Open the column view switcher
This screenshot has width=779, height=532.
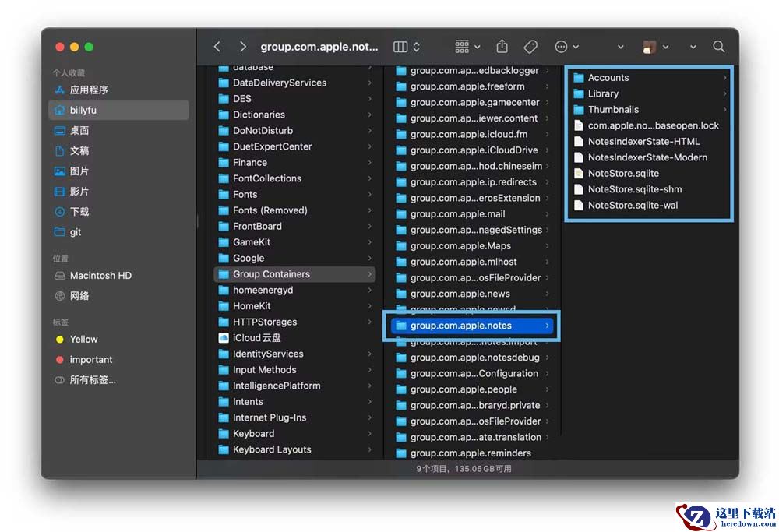pos(407,47)
